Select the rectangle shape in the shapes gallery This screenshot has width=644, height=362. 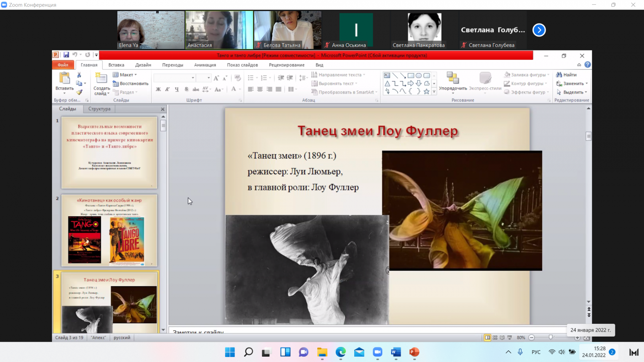point(411,76)
